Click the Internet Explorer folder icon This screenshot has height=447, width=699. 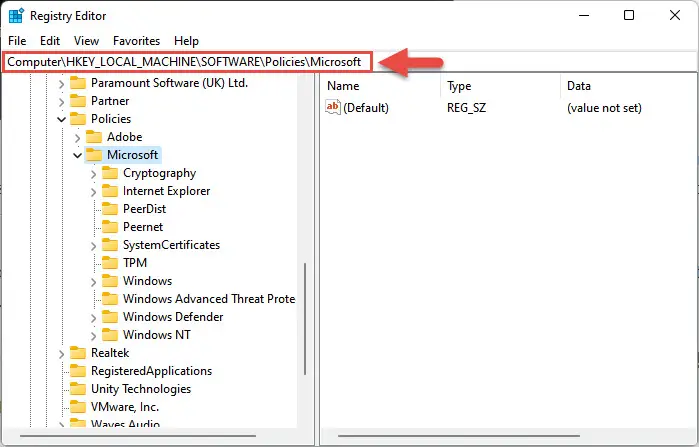[110, 191]
